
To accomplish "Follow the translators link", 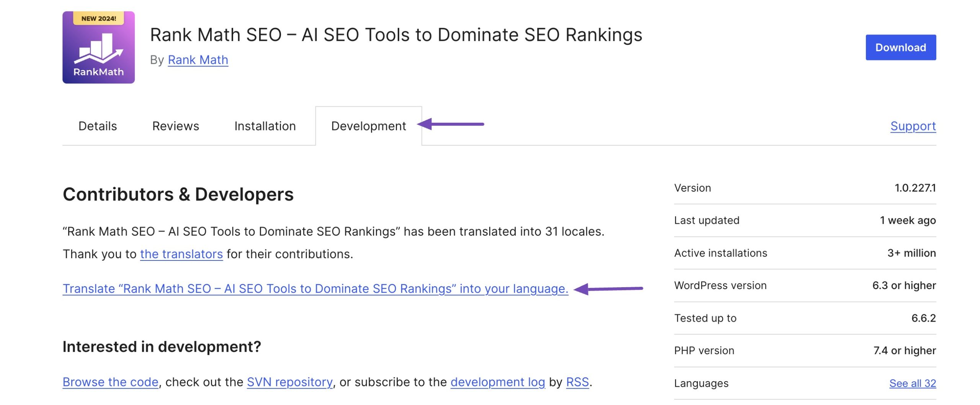I will click(x=181, y=254).
